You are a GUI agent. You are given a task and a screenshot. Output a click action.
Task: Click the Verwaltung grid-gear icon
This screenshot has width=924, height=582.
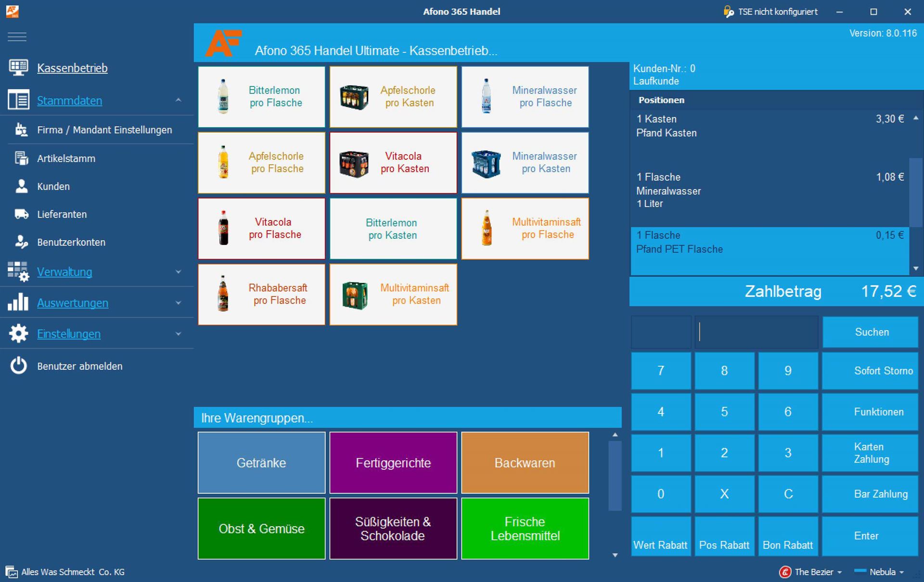pos(18,272)
